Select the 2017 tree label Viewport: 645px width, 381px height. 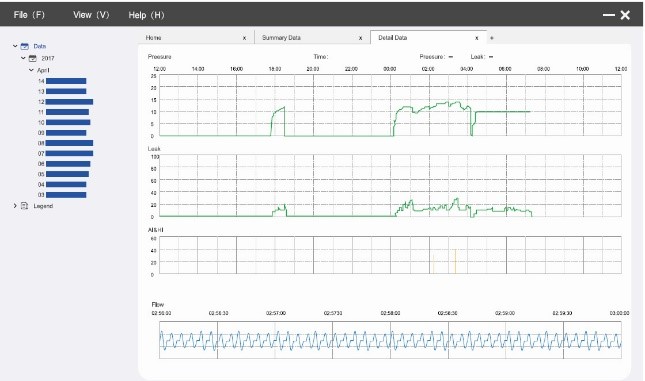point(48,58)
